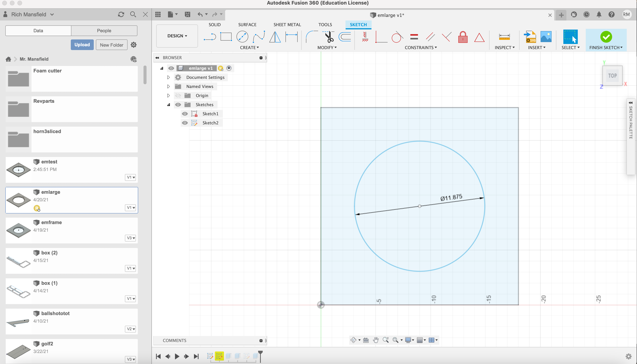
Task: Apply the Fix/Unfix lock constraint
Action: pyautogui.click(x=463, y=37)
